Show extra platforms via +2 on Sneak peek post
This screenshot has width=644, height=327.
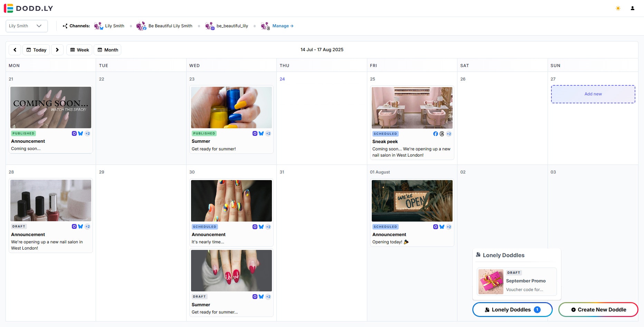(448, 134)
